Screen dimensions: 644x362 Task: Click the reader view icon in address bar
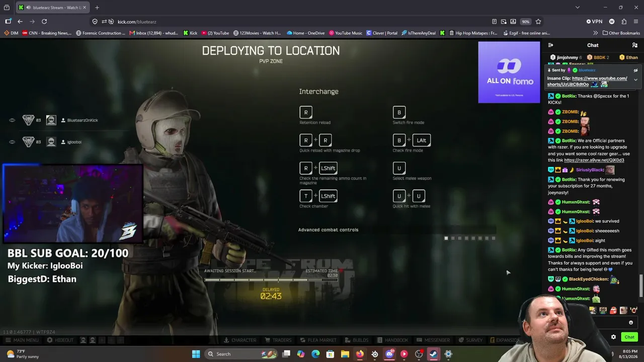pyautogui.click(x=494, y=22)
